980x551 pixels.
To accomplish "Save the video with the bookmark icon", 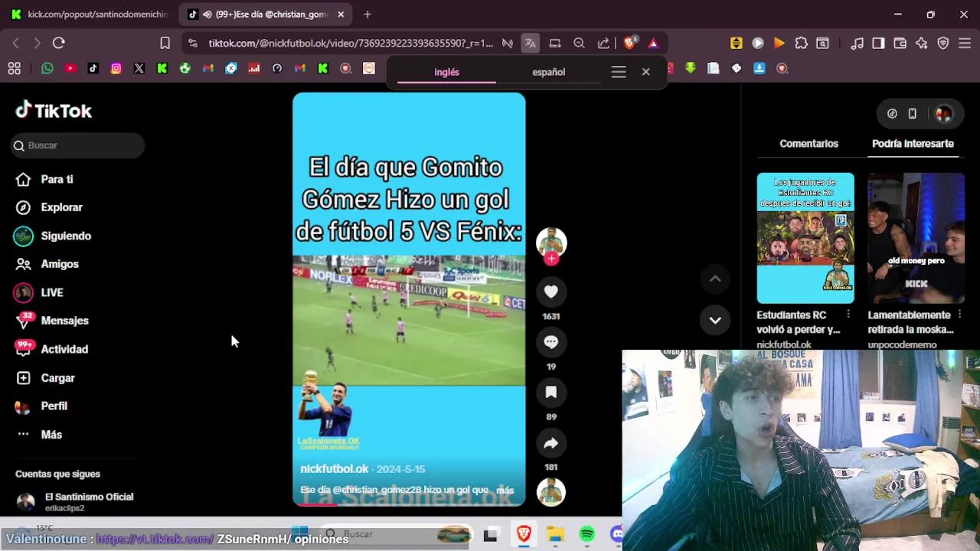I will coord(551,393).
